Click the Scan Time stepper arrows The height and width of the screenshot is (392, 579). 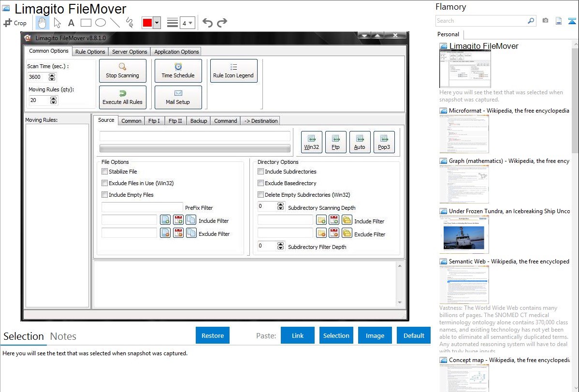[x=52, y=77]
